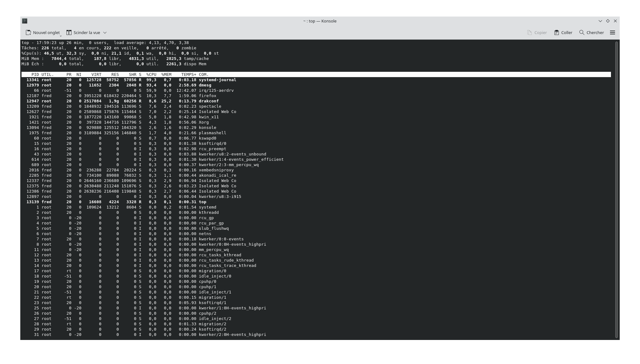Open the chevron next to Scinder la vue
Viewport: 640px width, 364px height.
tap(105, 32)
